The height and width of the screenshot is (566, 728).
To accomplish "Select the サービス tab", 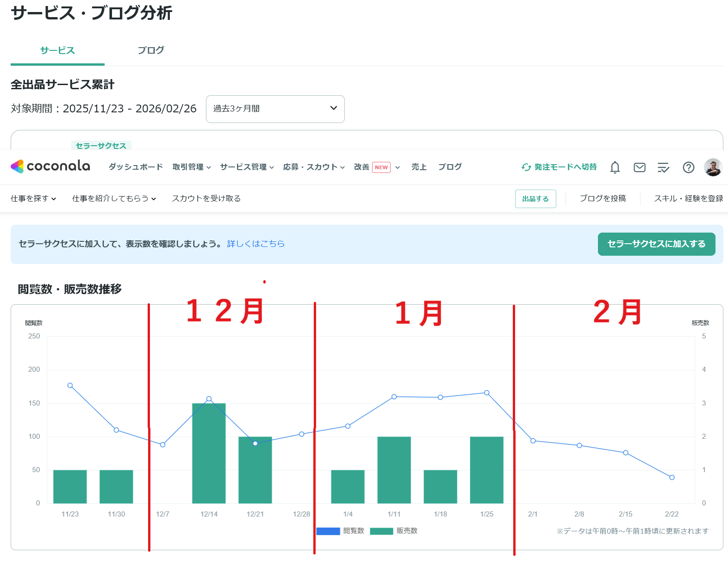I will [x=57, y=50].
